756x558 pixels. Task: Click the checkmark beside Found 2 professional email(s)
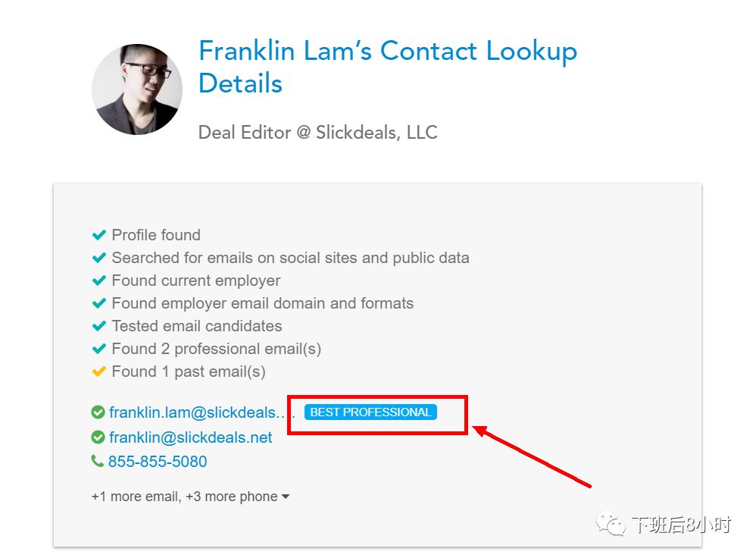click(x=98, y=349)
